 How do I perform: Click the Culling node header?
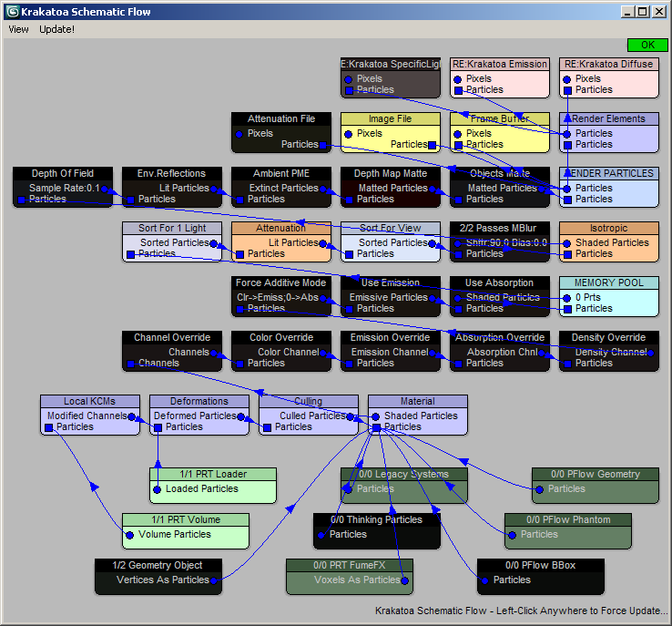309,401
